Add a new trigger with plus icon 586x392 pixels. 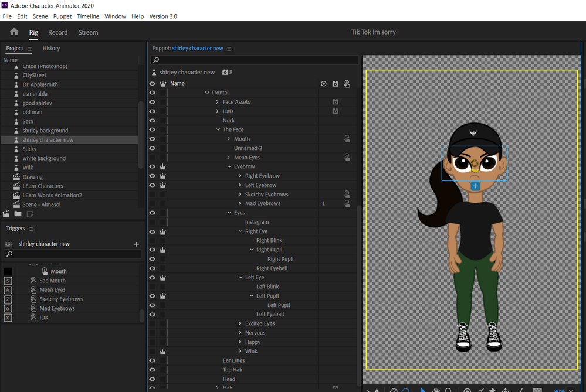137,244
